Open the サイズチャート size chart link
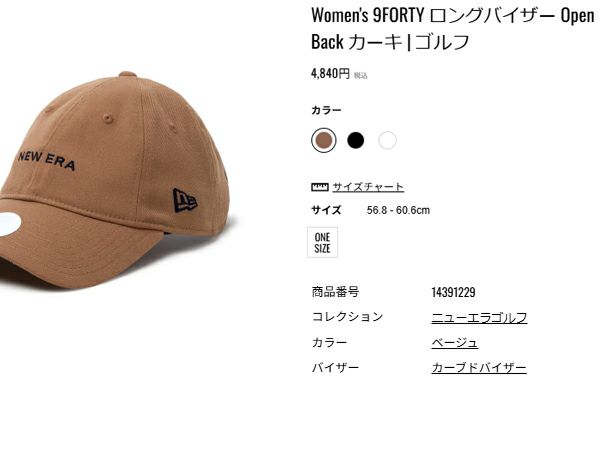The width and height of the screenshot is (600, 450). coord(368,187)
